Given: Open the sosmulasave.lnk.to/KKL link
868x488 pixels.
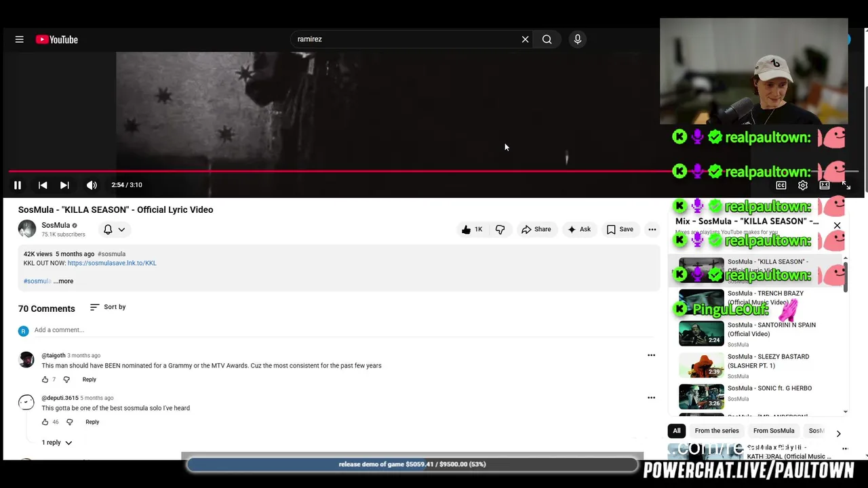Looking at the screenshot, I should click(112, 263).
